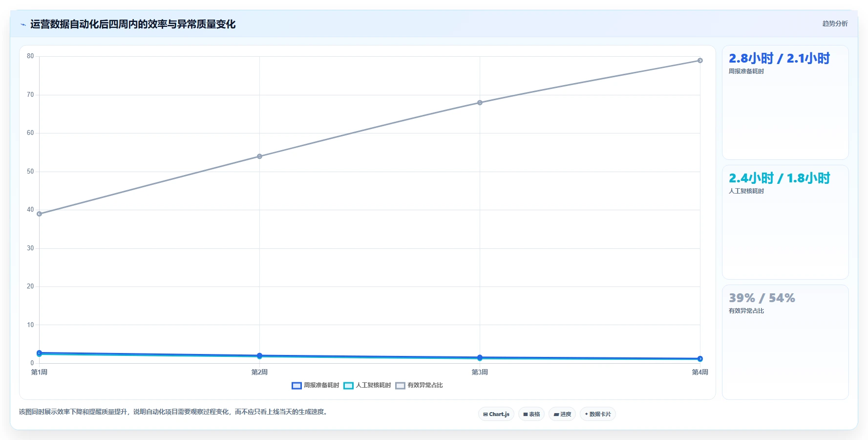Select the 有效异常占比 point at 第2周
The height and width of the screenshot is (440, 868).
click(x=259, y=156)
